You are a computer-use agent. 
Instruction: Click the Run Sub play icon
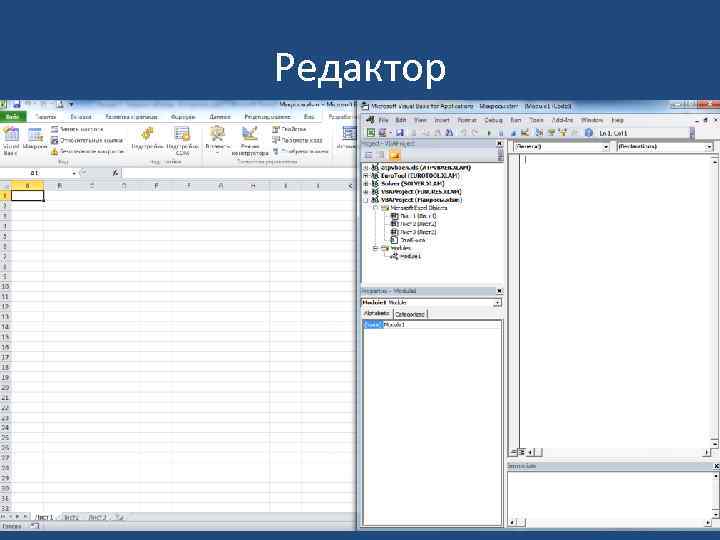coord(489,133)
